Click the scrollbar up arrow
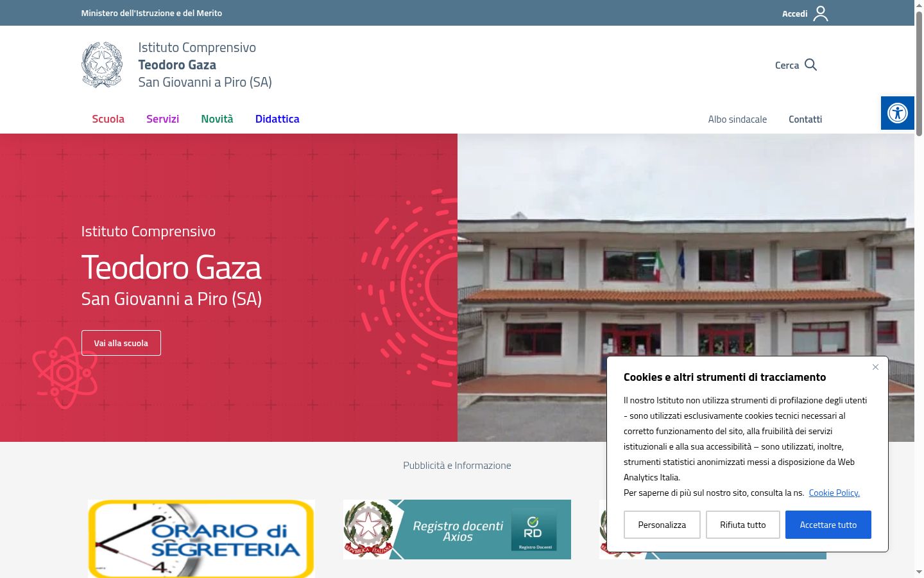Screen dimensions: 924x578 (x=919, y=5)
